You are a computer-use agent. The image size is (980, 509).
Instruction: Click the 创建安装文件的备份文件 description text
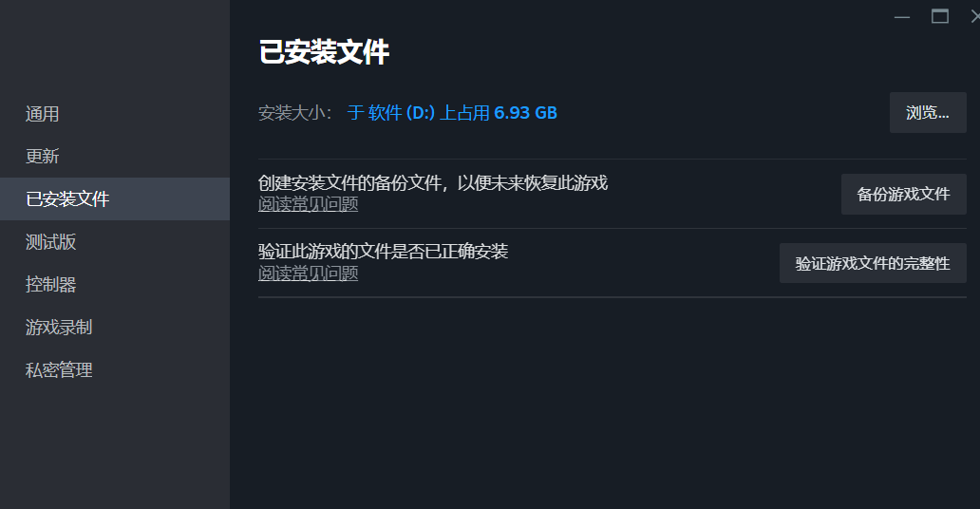click(432, 182)
